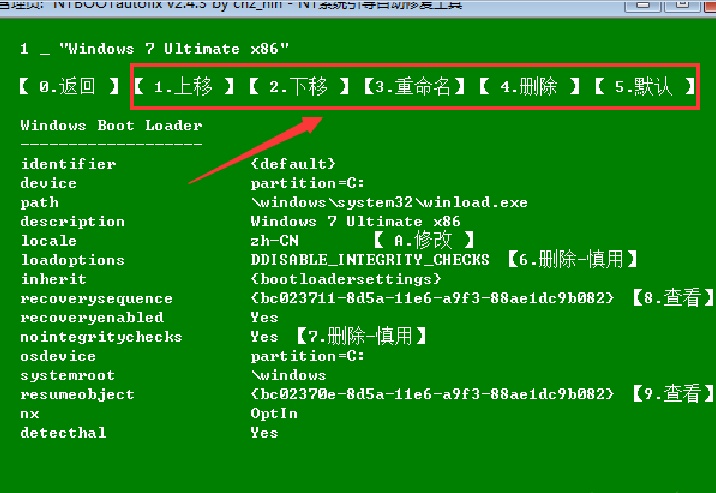
Task: Click the nointegritychecks label
Action: [101, 337]
